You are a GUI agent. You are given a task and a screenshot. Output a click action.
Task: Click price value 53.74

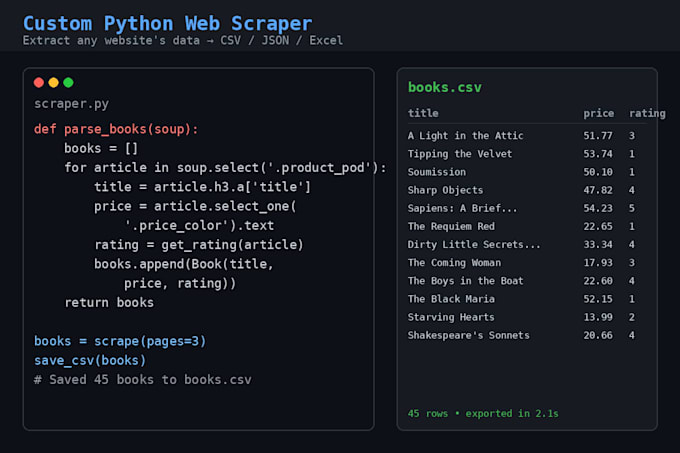coord(598,154)
